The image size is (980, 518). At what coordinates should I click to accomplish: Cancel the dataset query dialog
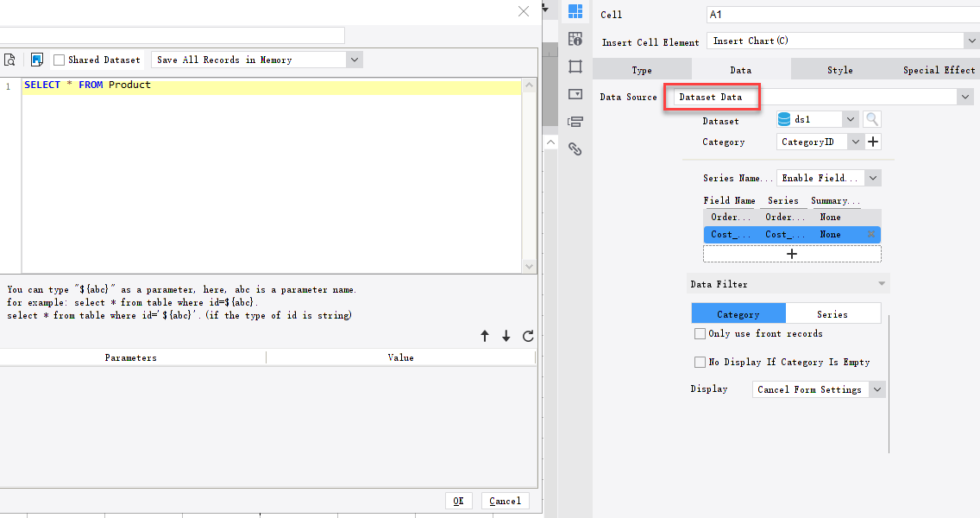tap(505, 501)
